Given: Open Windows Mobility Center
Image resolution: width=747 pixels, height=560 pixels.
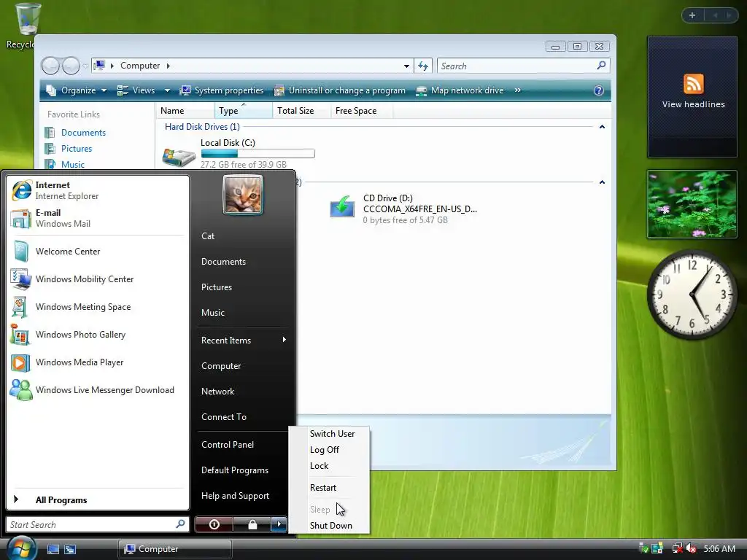Looking at the screenshot, I should [98, 279].
